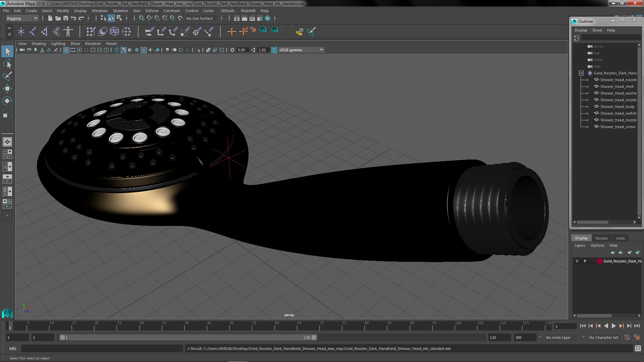The width and height of the screenshot is (644, 362).
Task: Toggle the viewport grid display icon
Action: 66,50
